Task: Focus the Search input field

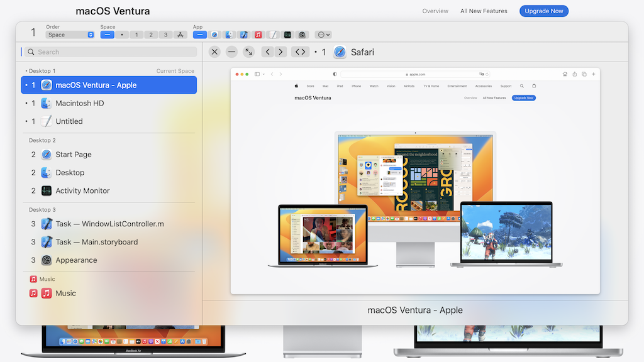Action: 110,52
